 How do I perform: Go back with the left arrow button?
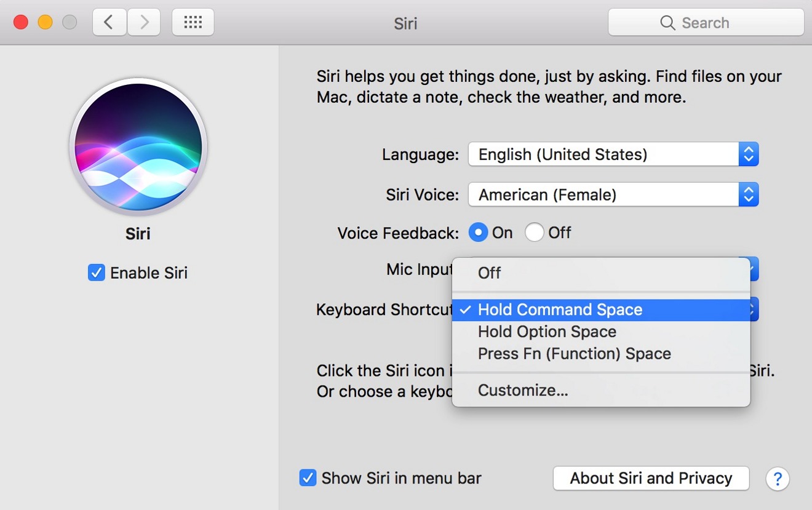(x=109, y=23)
